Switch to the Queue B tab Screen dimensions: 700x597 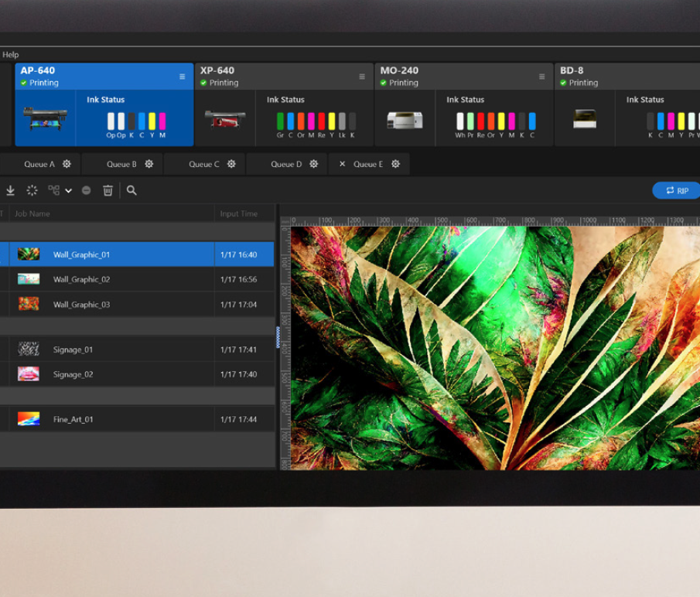coord(121,164)
